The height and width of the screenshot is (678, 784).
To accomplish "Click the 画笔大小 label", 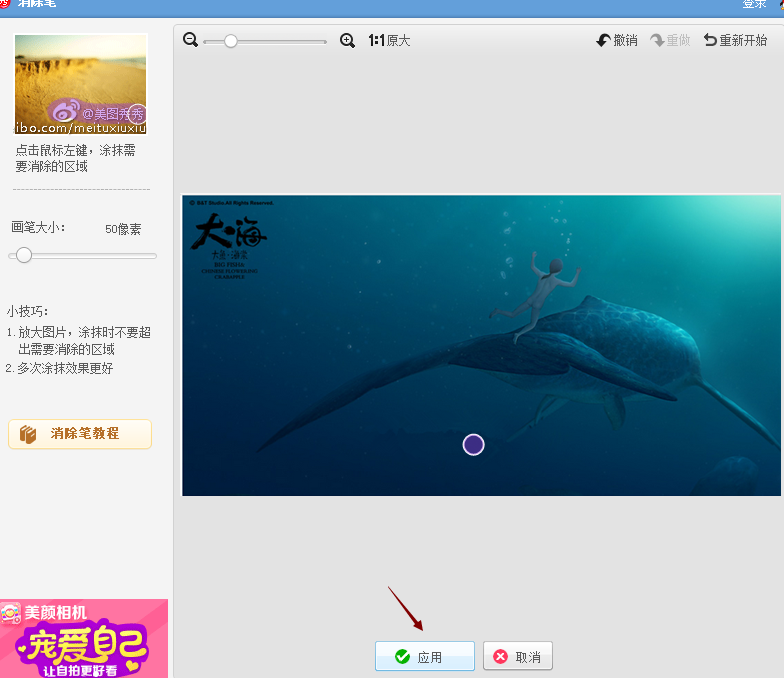I will [38, 228].
